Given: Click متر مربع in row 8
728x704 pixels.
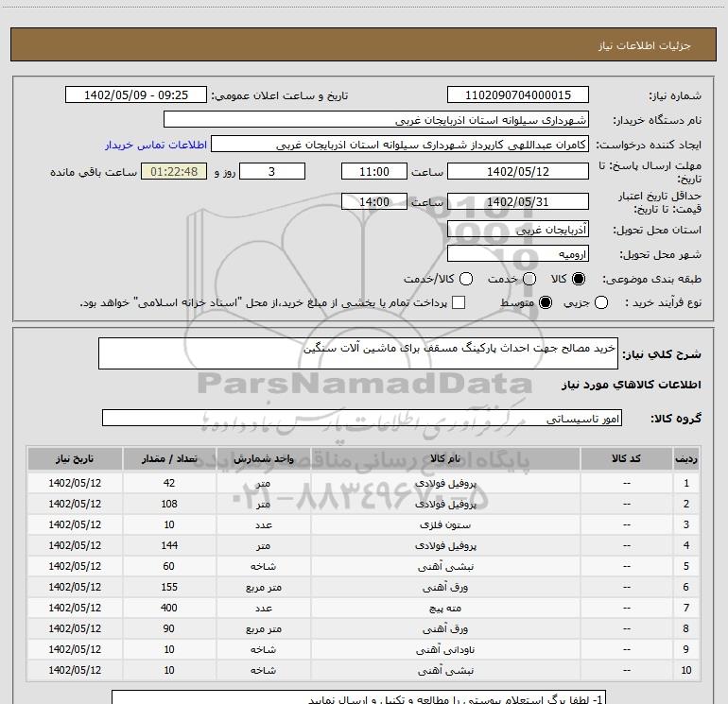Looking at the screenshot, I should tap(263, 628).
